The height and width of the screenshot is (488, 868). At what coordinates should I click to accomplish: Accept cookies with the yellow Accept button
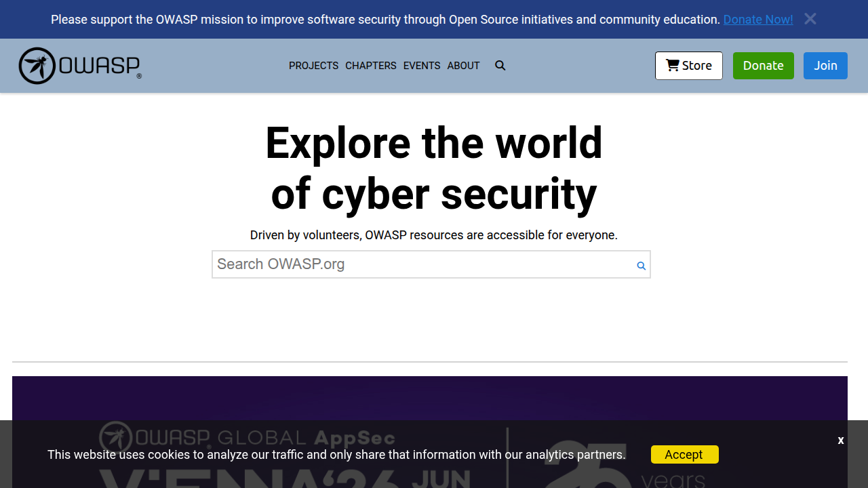click(685, 455)
